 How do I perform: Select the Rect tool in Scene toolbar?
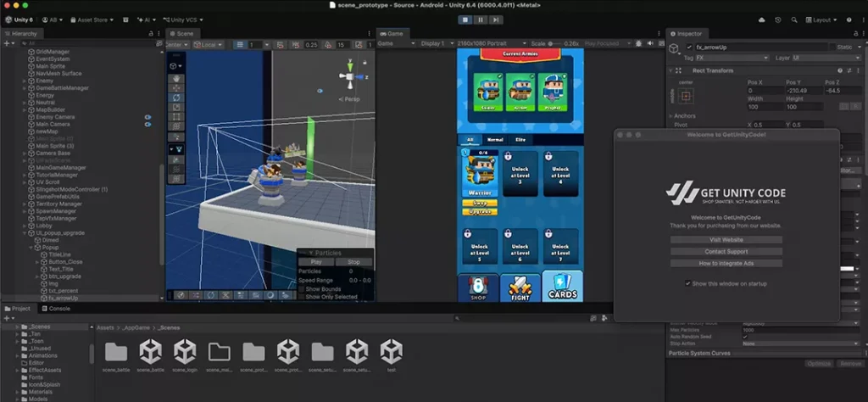[176, 117]
